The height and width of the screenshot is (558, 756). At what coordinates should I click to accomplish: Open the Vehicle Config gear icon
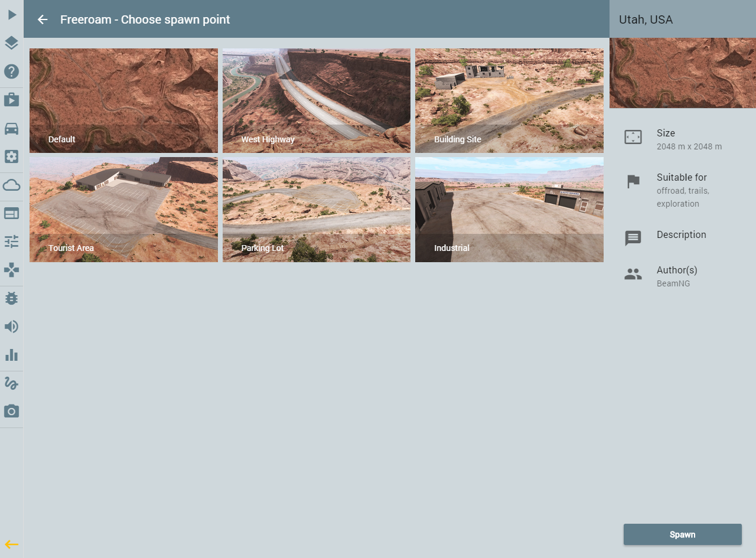[x=12, y=156]
